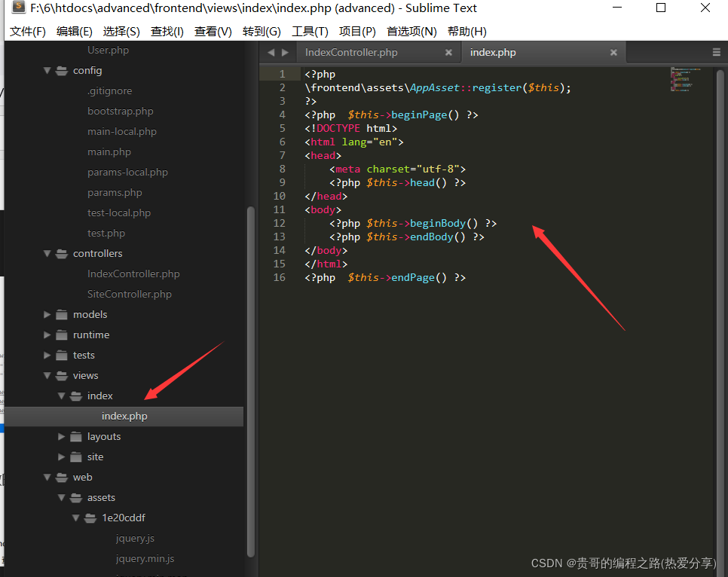Click the config folder icon
Viewport: 728px width, 577px height.
(61, 71)
